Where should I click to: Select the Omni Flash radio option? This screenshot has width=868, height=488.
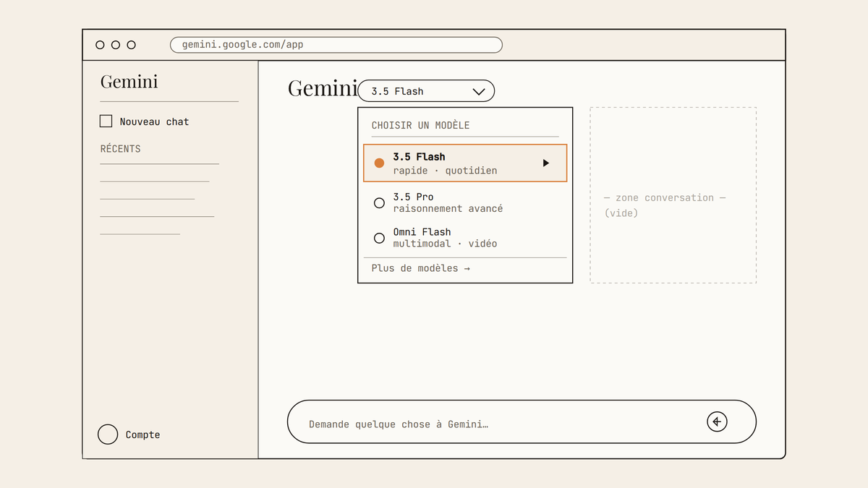click(379, 238)
